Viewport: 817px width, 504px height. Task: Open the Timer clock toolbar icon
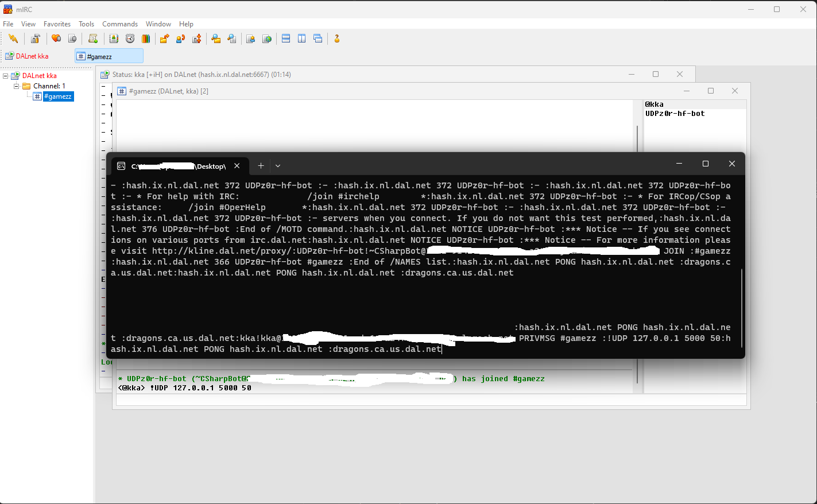pyautogui.click(x=130, y=38)
